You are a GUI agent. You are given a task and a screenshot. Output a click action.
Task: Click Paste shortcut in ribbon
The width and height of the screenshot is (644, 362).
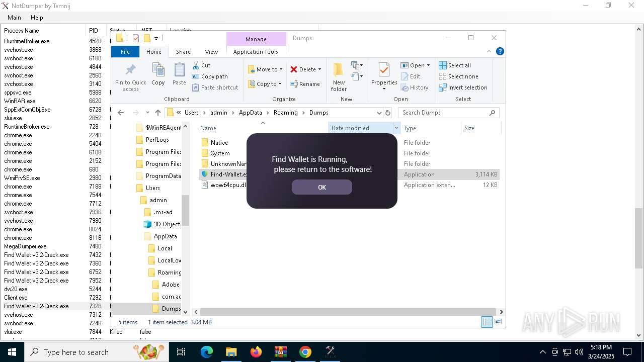[x=215, y=87]
